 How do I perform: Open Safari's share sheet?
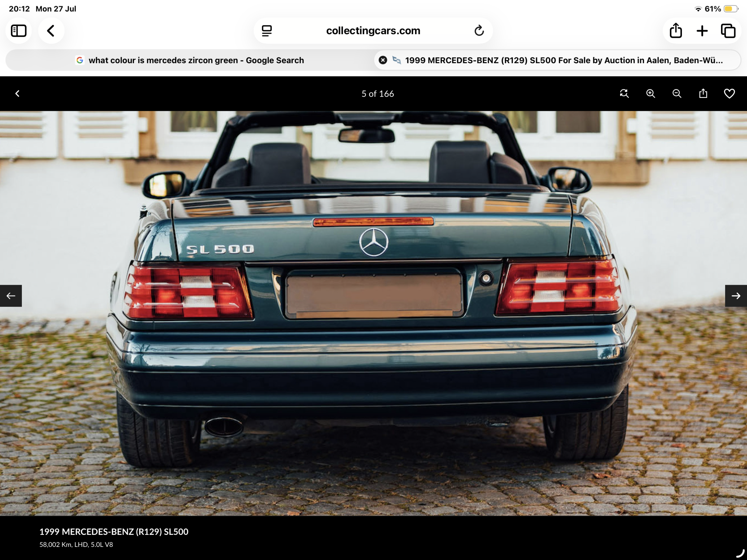click(x=676, y=31)
